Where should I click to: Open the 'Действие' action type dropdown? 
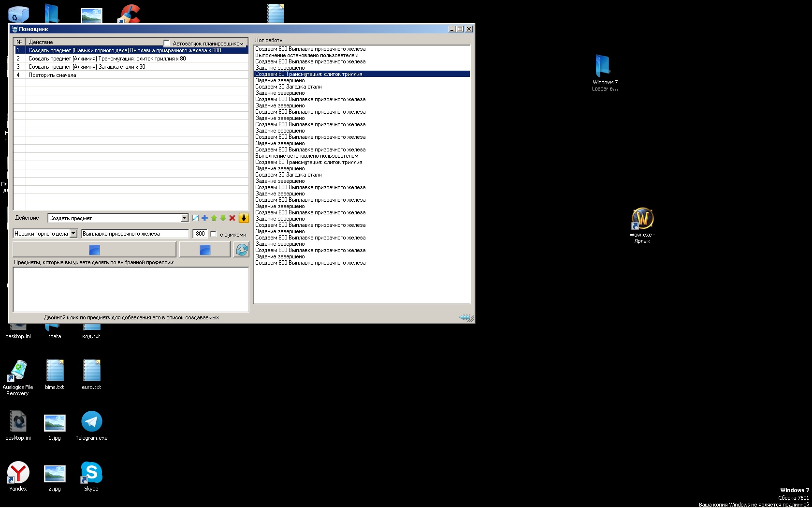tap(184, 218)
